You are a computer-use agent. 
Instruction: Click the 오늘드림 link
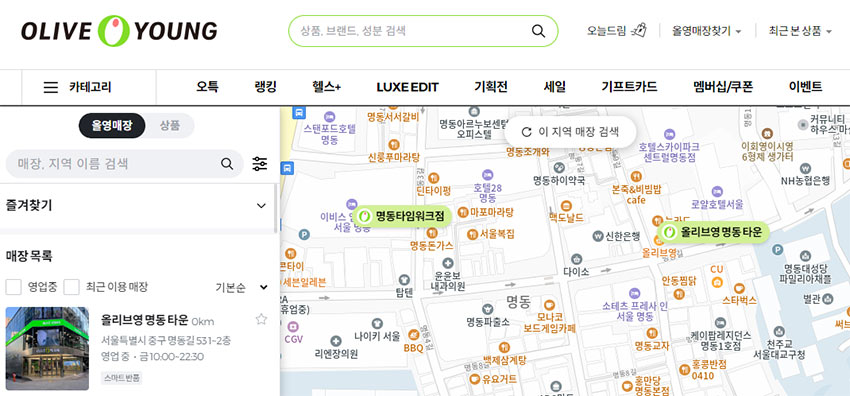click(606, 31)
